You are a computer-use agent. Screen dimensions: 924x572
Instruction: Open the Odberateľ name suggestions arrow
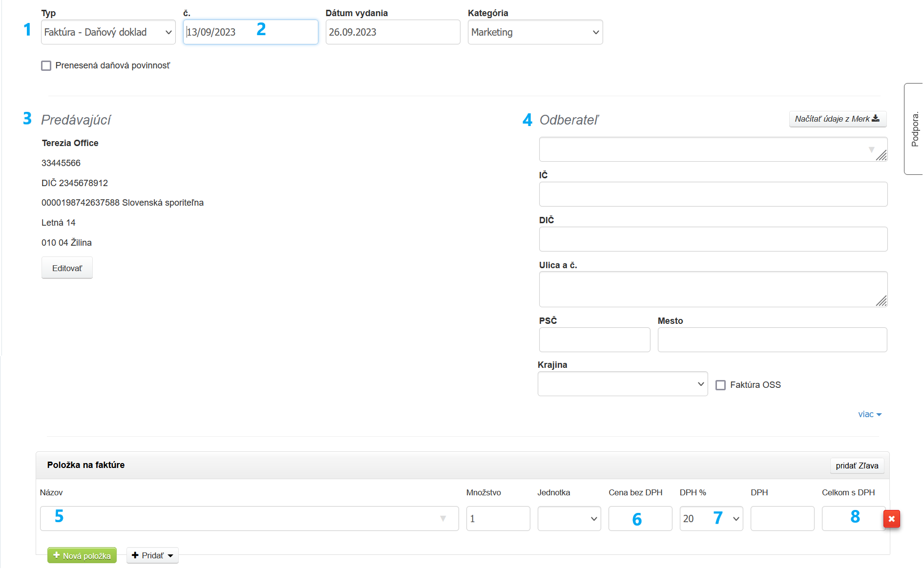coord(871,149)
